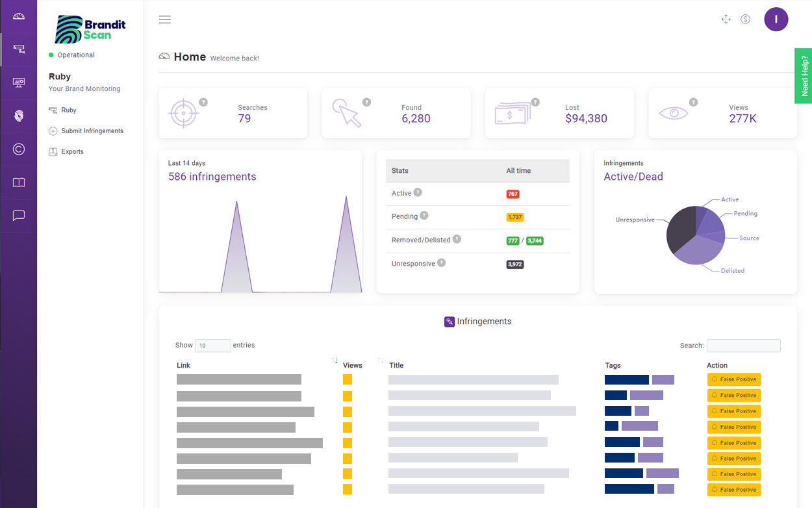
Task: Click the red Active count badge 767
Action: (x=513, y=194)
